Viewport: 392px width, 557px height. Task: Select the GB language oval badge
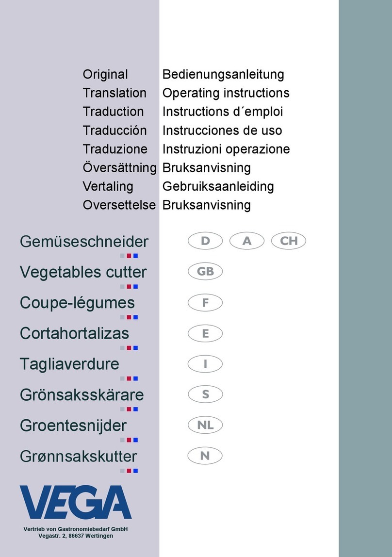pos(205,271)
